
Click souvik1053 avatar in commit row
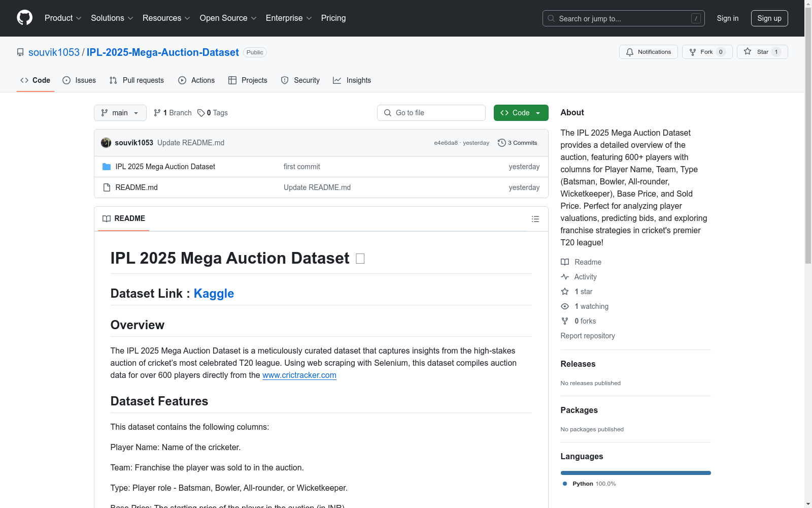(106, 143)
